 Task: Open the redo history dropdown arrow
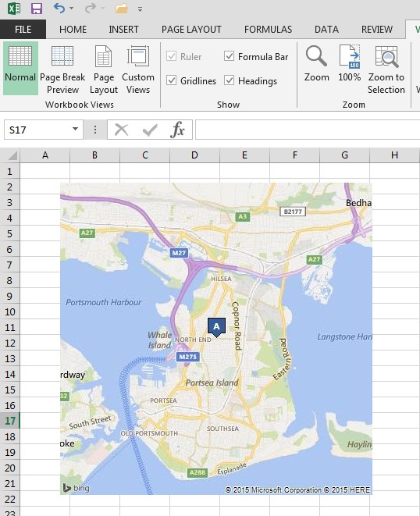click(x=102, y=9)
